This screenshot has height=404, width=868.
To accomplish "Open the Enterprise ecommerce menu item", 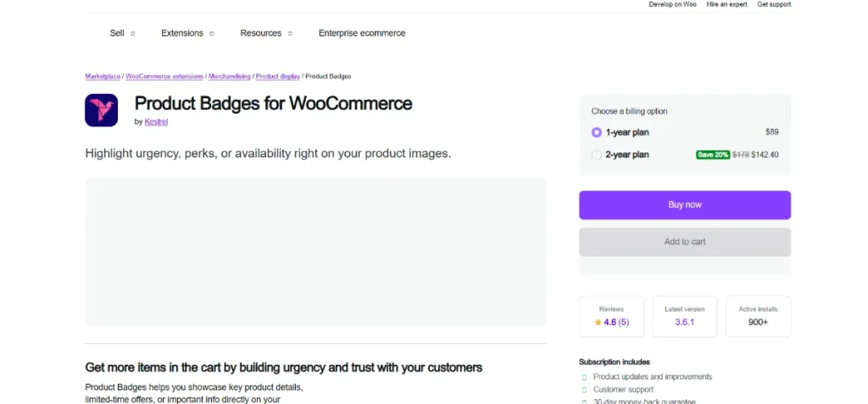I will point(362,33).
